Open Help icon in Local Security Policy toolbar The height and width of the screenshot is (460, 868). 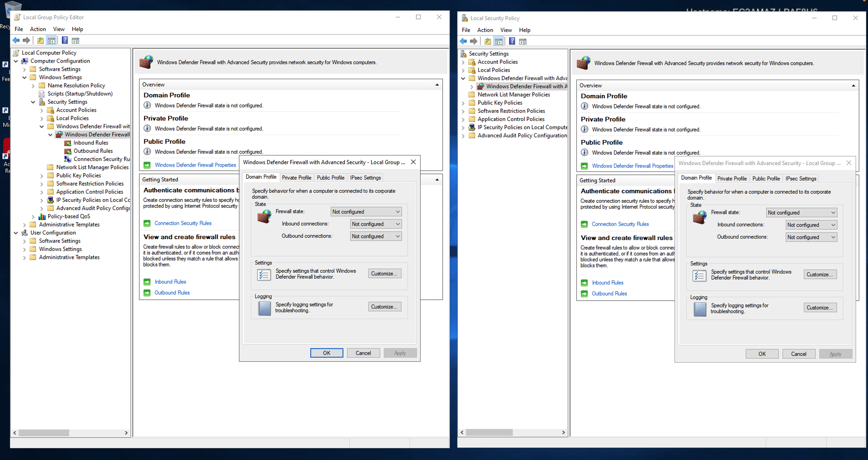[512, 41]
